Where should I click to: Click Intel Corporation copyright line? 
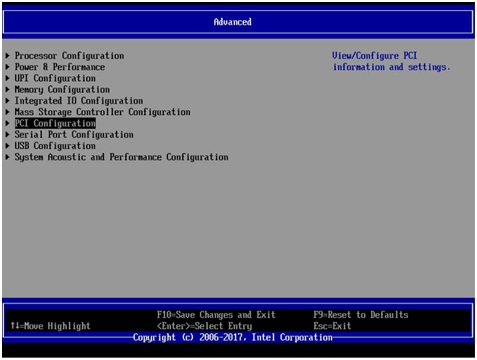[x=233, y=337]
